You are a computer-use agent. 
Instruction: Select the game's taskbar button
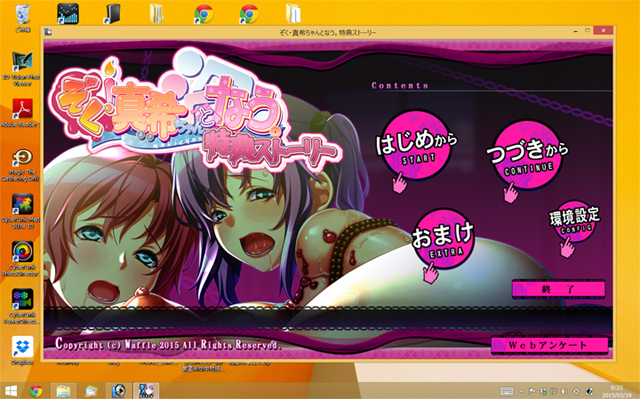146,391
